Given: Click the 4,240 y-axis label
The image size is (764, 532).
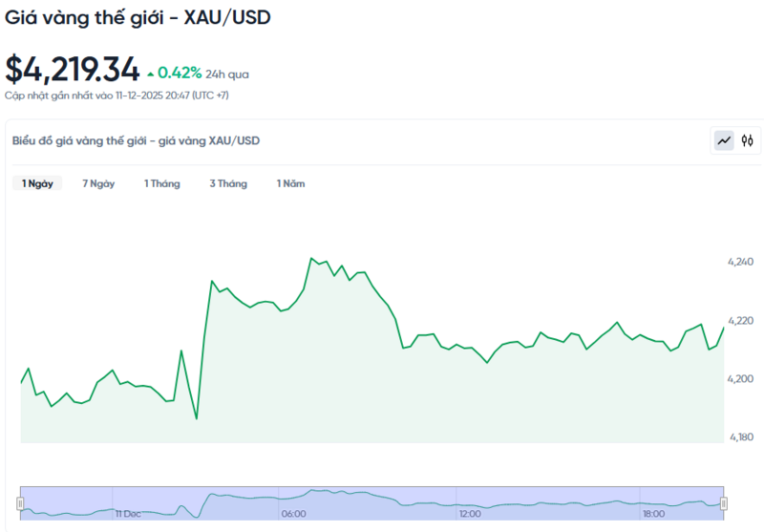Looking at the screenshot, I should (x=740, y=262).
